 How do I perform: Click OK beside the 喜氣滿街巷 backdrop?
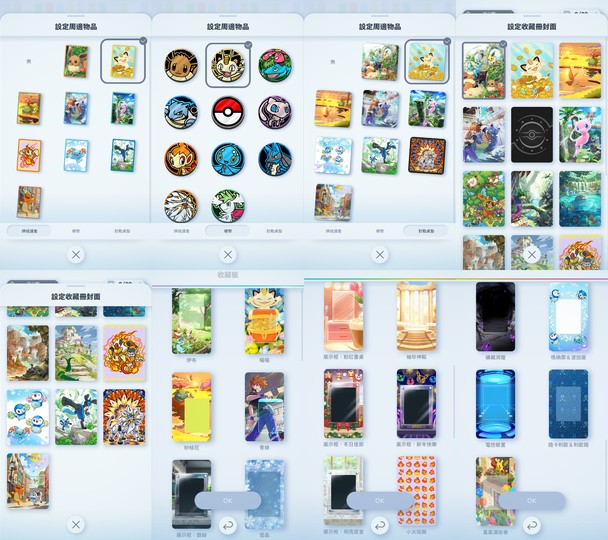click(532, 500)
